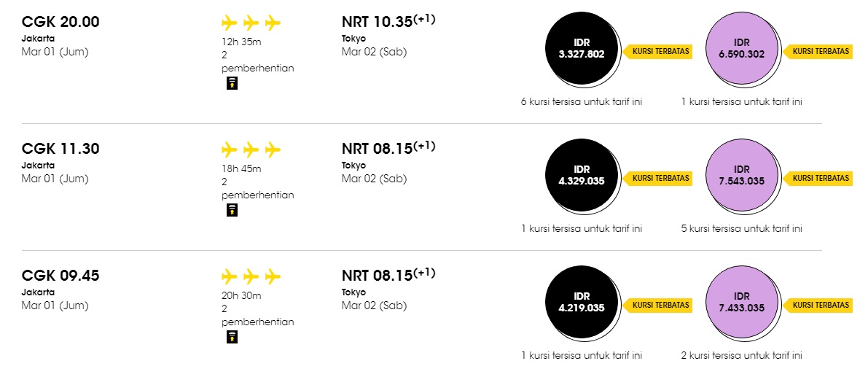Click the airplane icons for CGK 11.30 flight
868x377 pixels.
tap(251, 149)
